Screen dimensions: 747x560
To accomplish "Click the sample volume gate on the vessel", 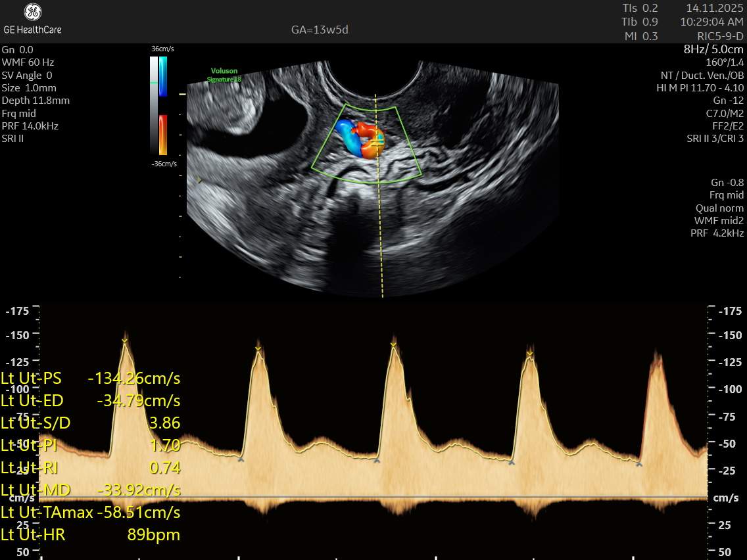I will click(x=376, y=140).
